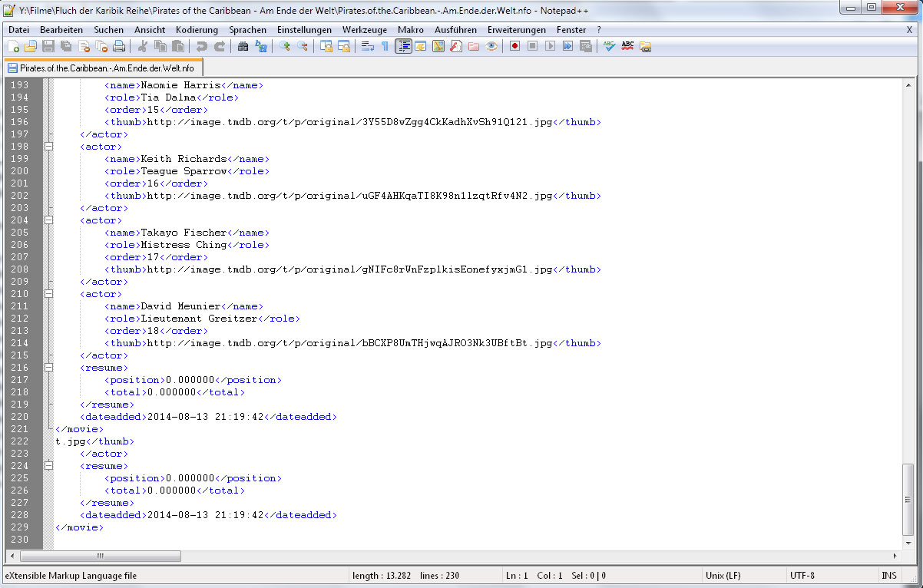This screenshot has height=588, width=923.
Task: Toggle word wrap in the toolbar
Action: pos(368,47)
